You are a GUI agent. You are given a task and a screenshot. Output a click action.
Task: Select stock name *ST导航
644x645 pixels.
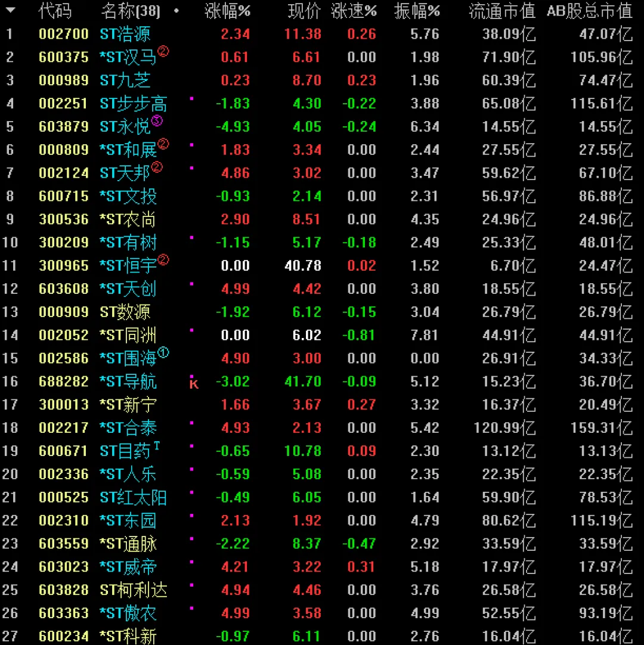point(128,382)
